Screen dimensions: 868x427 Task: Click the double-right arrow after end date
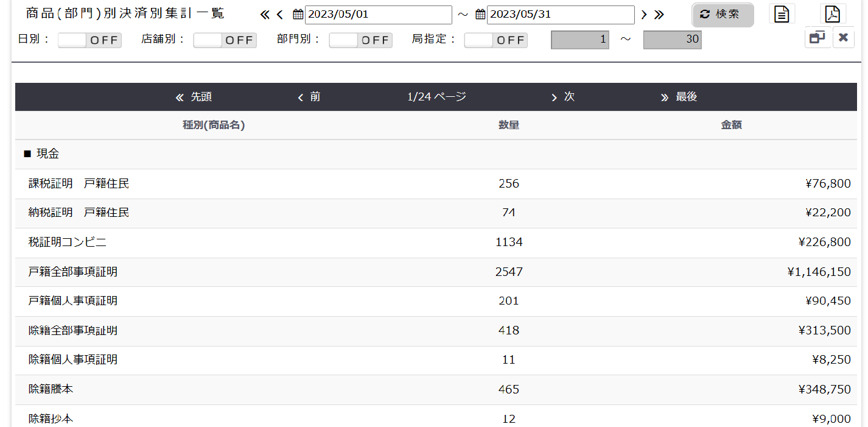659,15
